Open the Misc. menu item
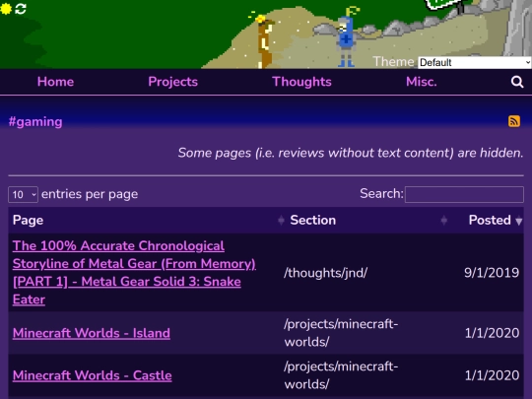The width and height of the screenshot is (532, 399). coord(422,82)
